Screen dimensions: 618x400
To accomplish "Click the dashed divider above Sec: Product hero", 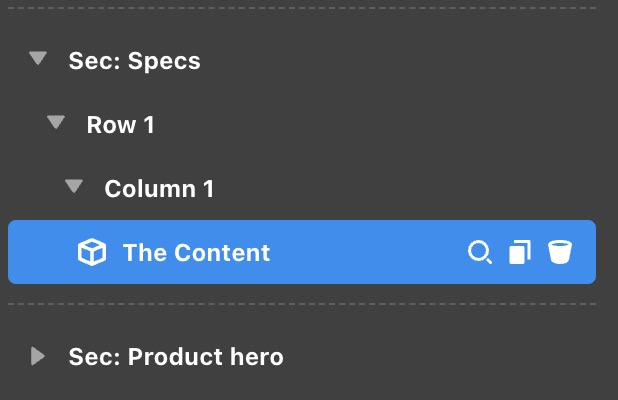I will point(300,303).
